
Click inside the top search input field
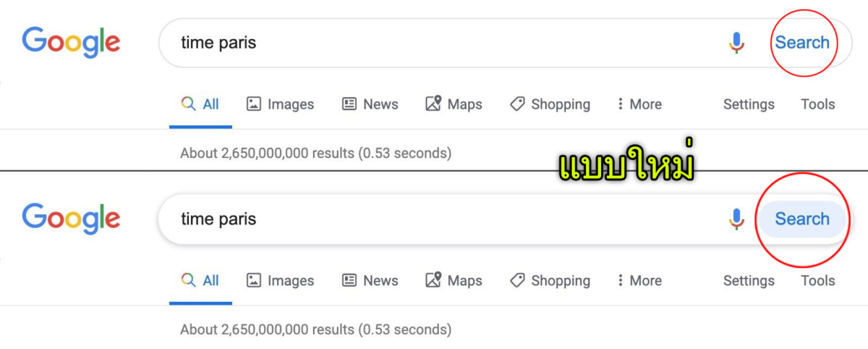point(434,43)
